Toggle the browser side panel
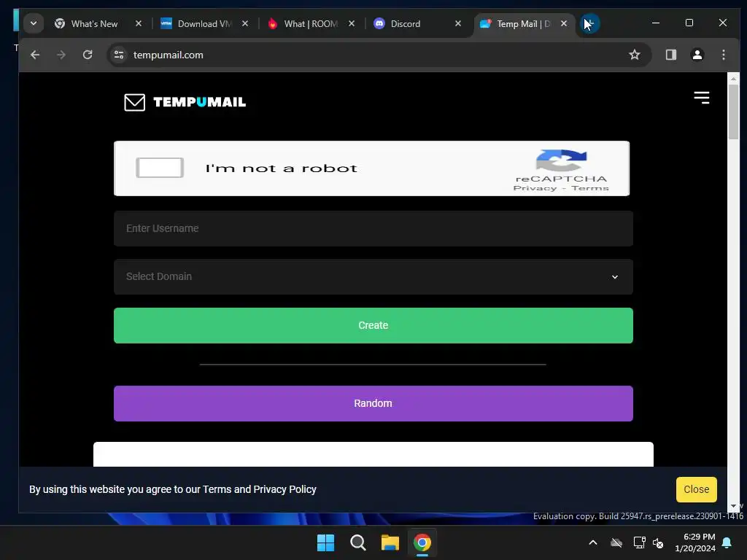Viewport: 747px width, 560px height. point(671,55)
